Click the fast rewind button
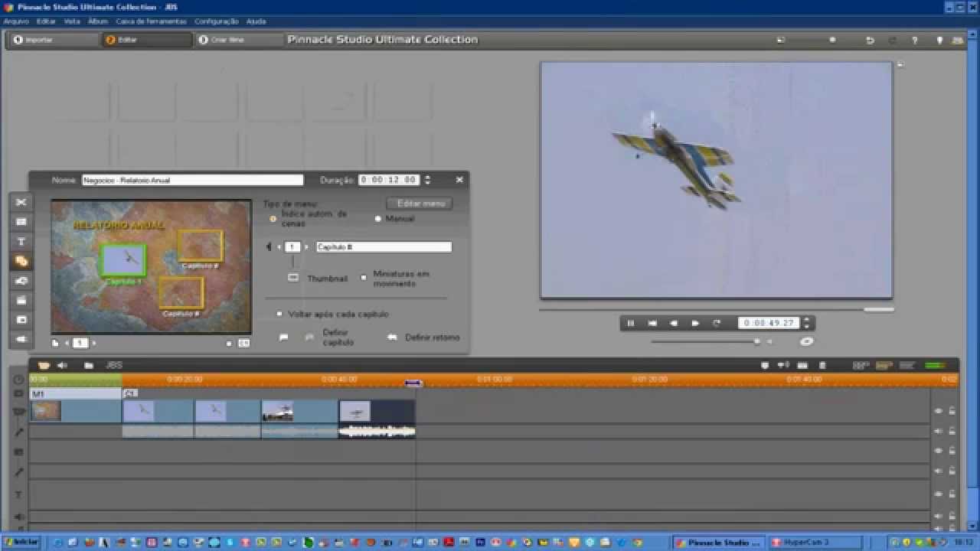Viewport: 980px width, 551px height. [x=674, y=323]
